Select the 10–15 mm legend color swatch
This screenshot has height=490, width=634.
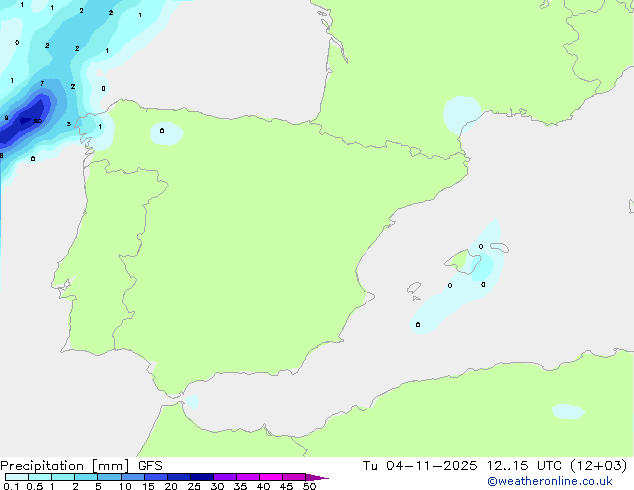(132, 477)
